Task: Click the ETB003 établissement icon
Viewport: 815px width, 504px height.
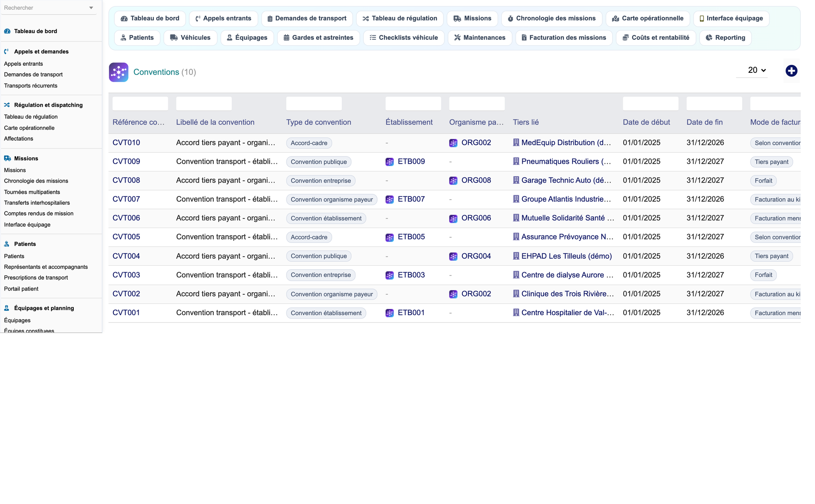Action: point(389,275)
